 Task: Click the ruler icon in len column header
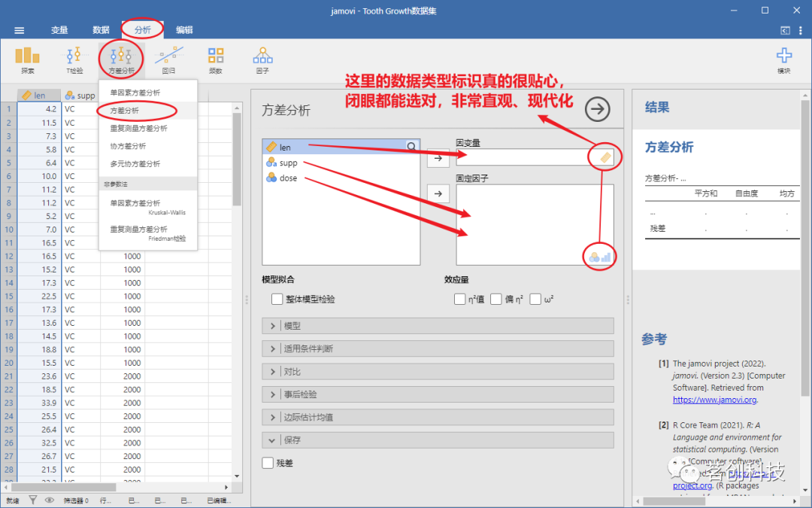tap(27, 96)
